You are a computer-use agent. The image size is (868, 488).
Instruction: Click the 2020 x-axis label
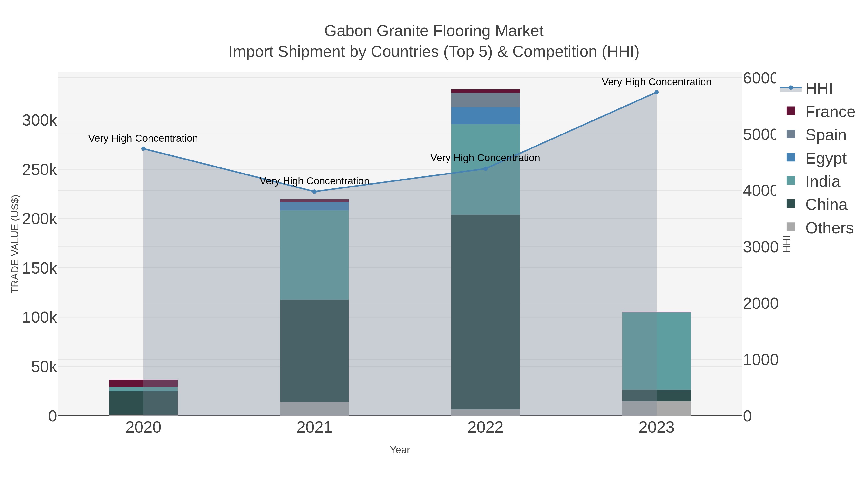point(143,428)
